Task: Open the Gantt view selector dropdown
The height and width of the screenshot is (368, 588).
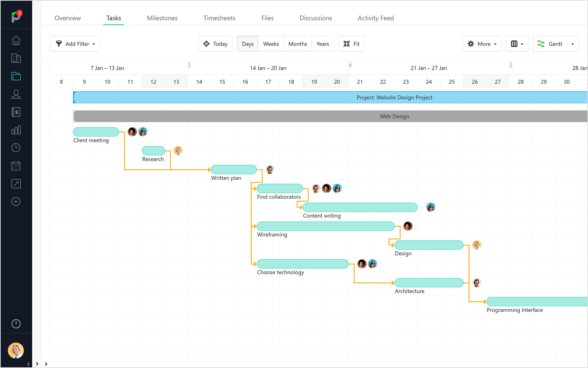Action: [555, 43]
